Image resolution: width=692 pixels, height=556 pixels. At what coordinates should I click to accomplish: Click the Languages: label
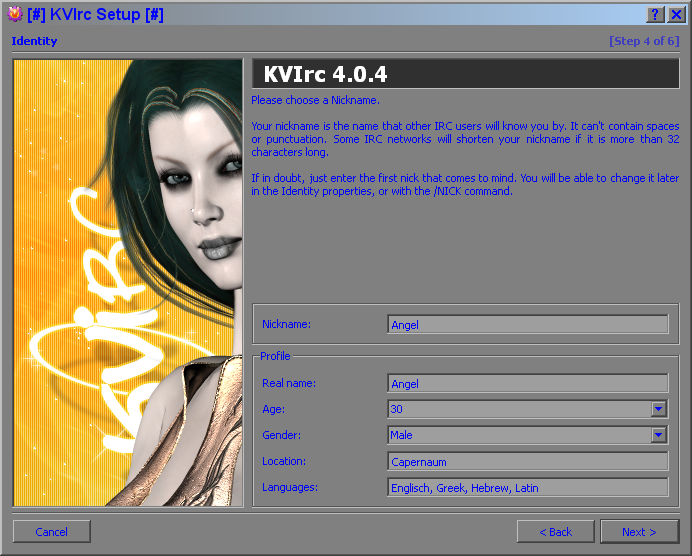(x=290, y=487)
